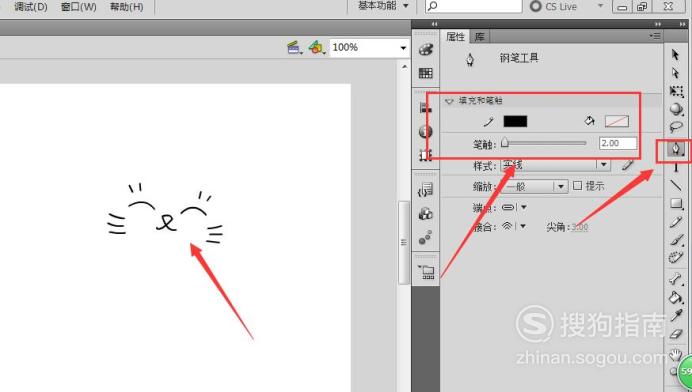
Task: Select the Selection (black arrow) tool
Action: point(675,54)
